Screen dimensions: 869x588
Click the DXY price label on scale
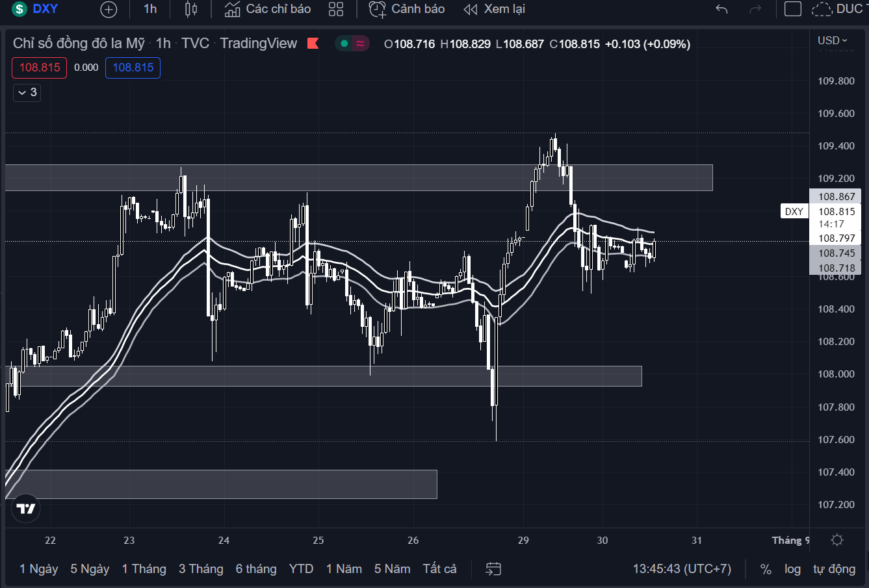click(x=794, y=211)
